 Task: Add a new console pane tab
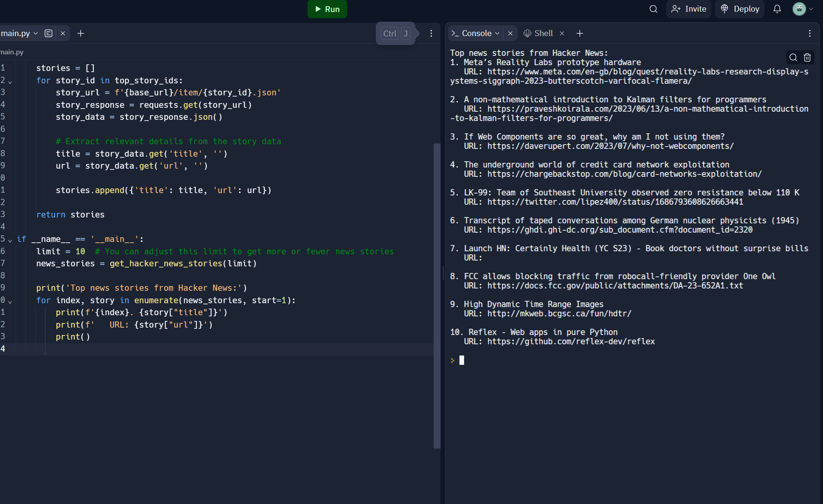coord(580,33)
